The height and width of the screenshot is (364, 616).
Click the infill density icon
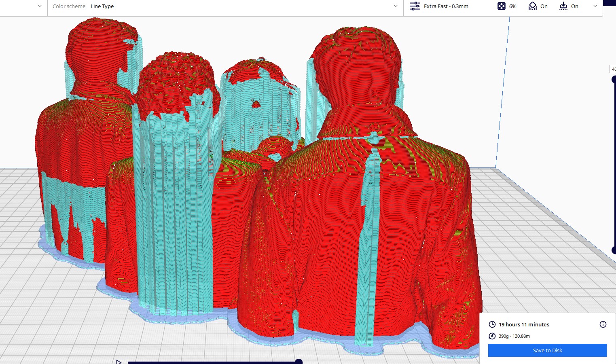click(x=501, y=6)
